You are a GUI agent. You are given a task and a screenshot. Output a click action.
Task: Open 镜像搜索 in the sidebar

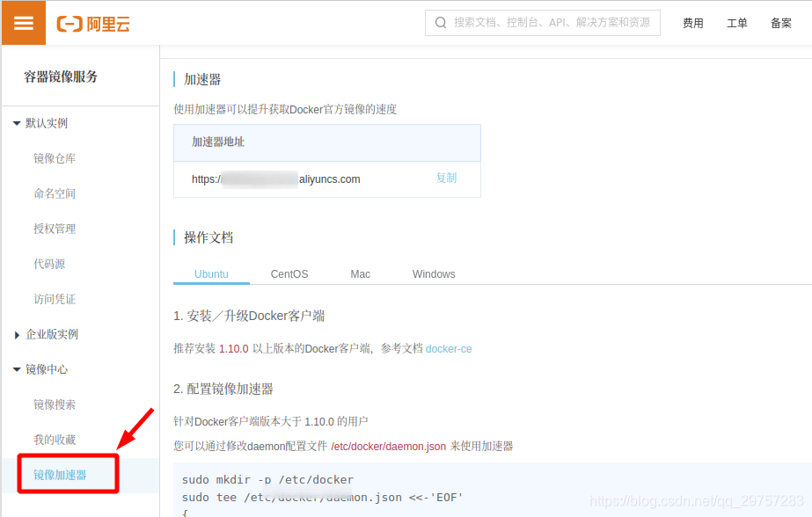coord(55,404)
